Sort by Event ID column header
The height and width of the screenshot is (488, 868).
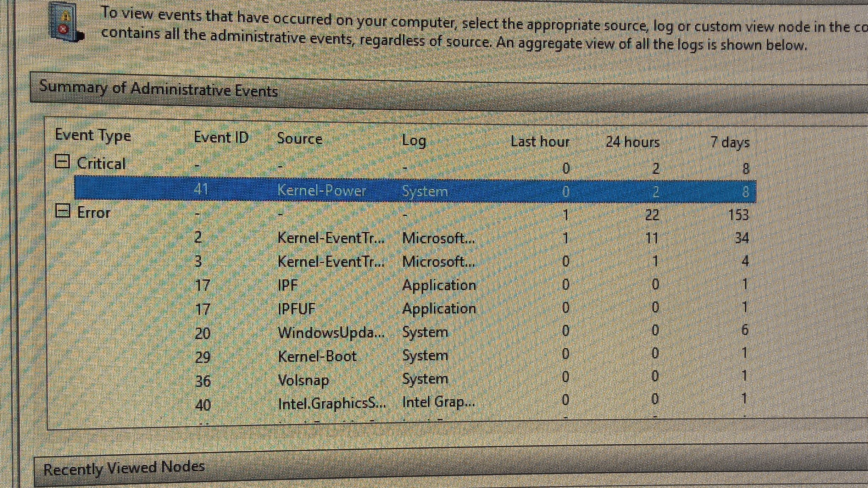pyautogui.click(x=221, y=138)
